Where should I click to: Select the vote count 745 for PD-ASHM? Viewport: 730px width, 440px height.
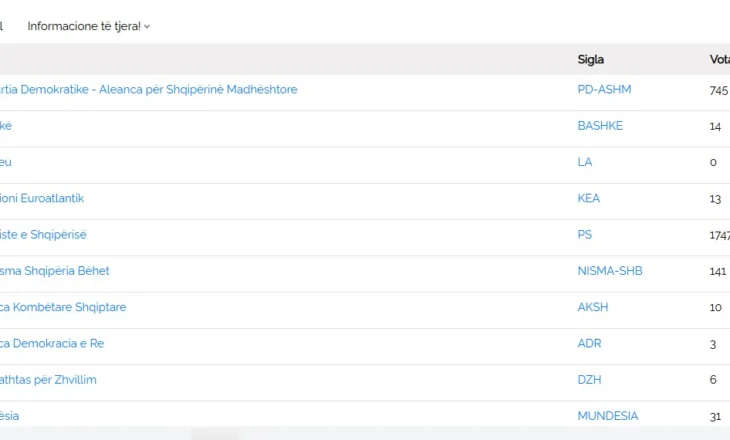[718, 90]
